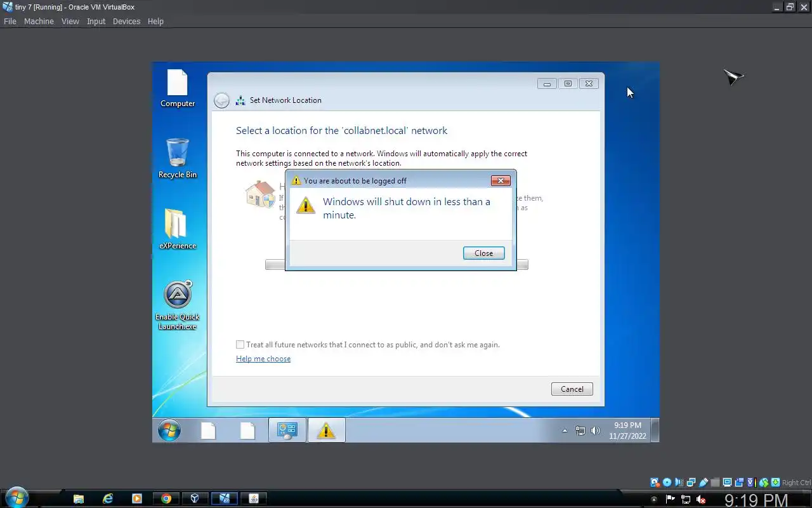Minimize the VirtualBox VM window

coord(777,7)
